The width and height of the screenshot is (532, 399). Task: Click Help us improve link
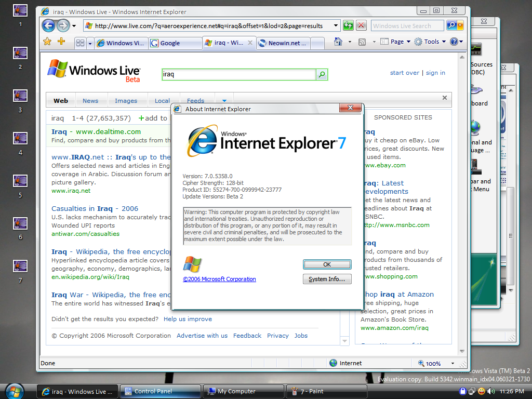click(x=188, y=319)
